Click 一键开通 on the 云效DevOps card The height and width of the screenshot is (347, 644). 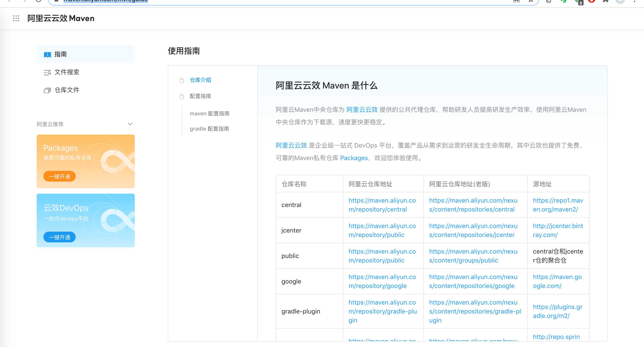(x=60, y=237)
